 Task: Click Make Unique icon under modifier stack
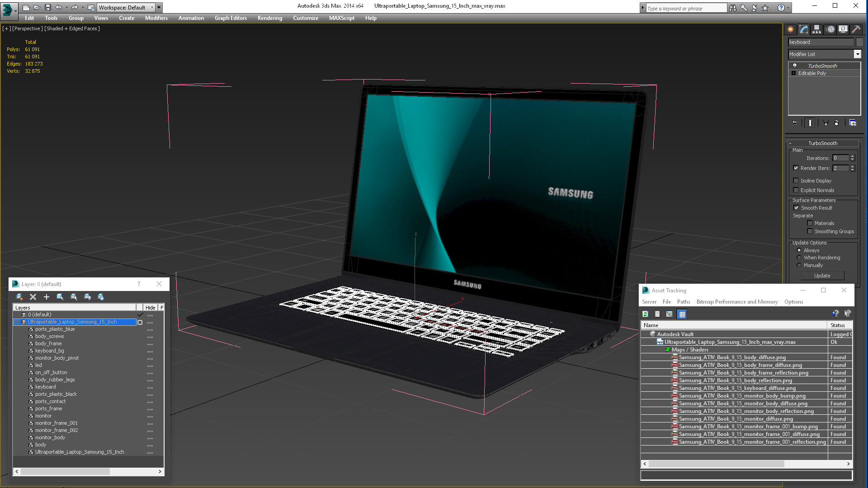coord(826,123)
